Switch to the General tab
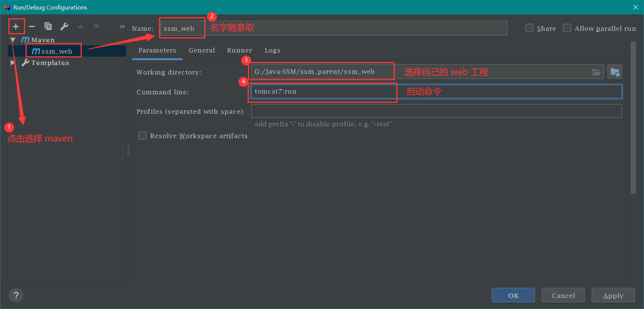Viewport: 644px width, 309px height. pos(202,50)
